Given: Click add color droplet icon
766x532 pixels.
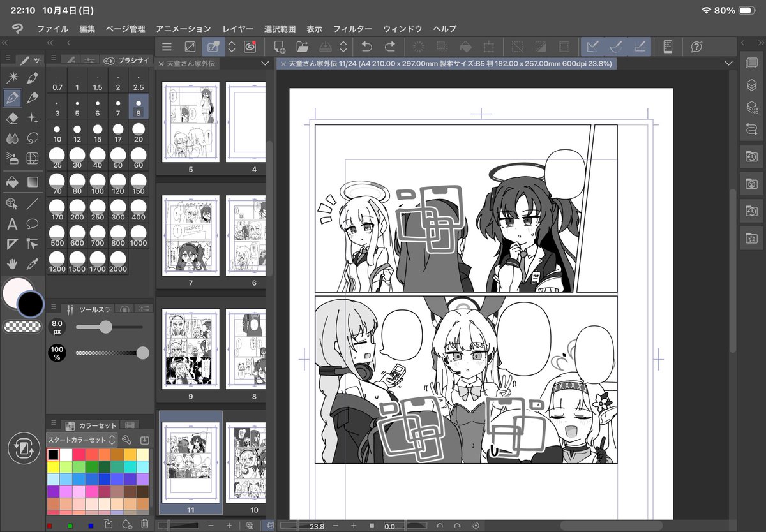Looking at the screenshot, I should pos(126,524).
